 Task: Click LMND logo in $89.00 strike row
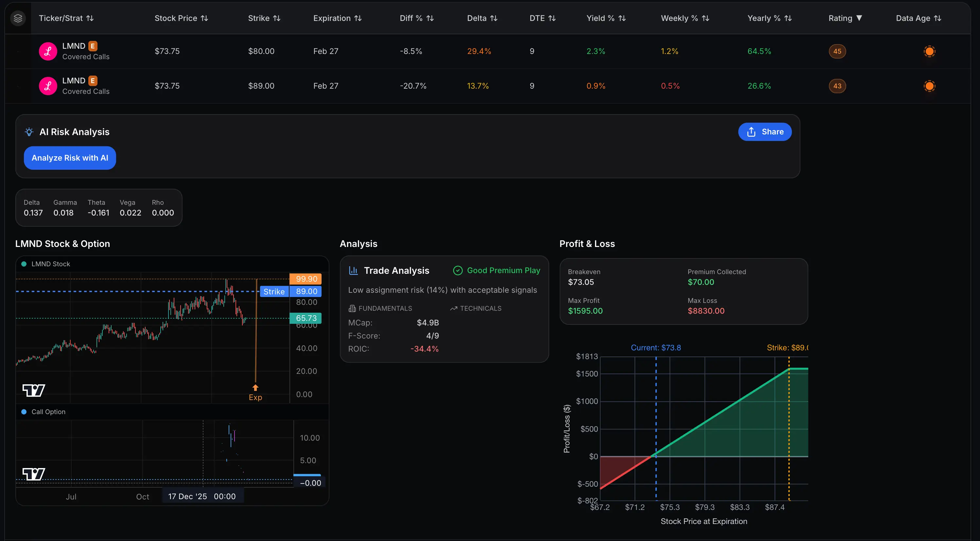pyautogui.click(x=48, y=86)
